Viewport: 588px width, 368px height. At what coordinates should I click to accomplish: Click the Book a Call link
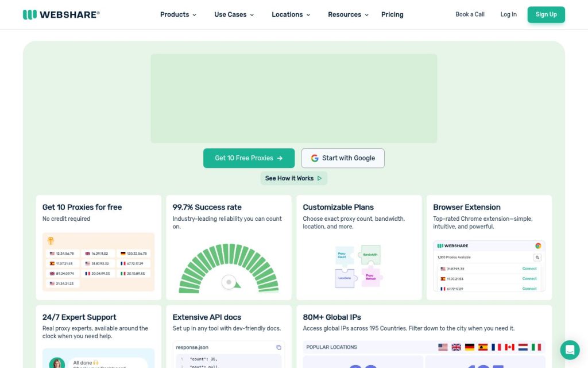(x=470, y=14)
